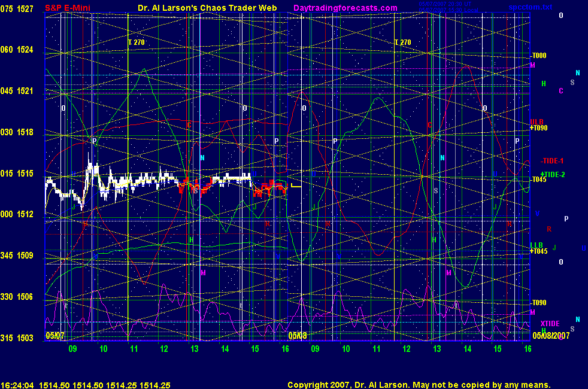588x389 pixels.
Task: Click the red -TIDE-1 legend label
Action: (x=552, y=161)
